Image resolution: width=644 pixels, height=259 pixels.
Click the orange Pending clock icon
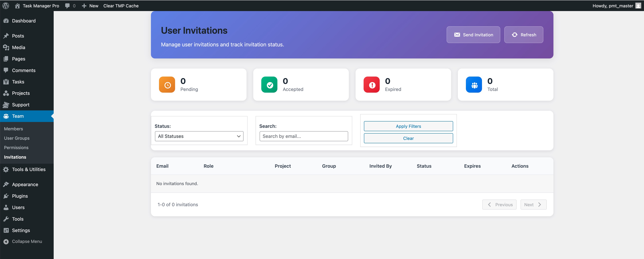167,85
